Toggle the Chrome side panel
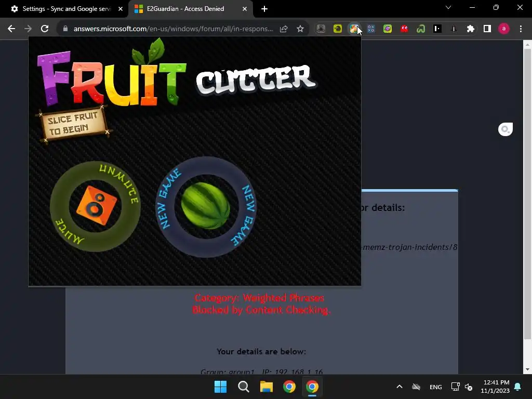Viewport: 532px width, 399px height. [x=487, y=29]
